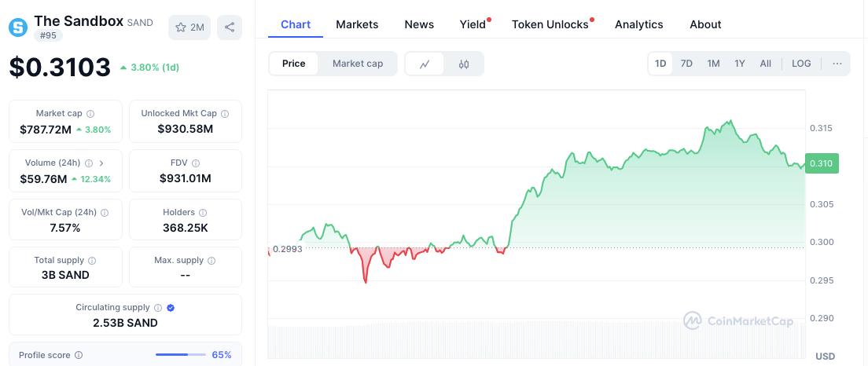Click the share icon button

tap(230, 27)
